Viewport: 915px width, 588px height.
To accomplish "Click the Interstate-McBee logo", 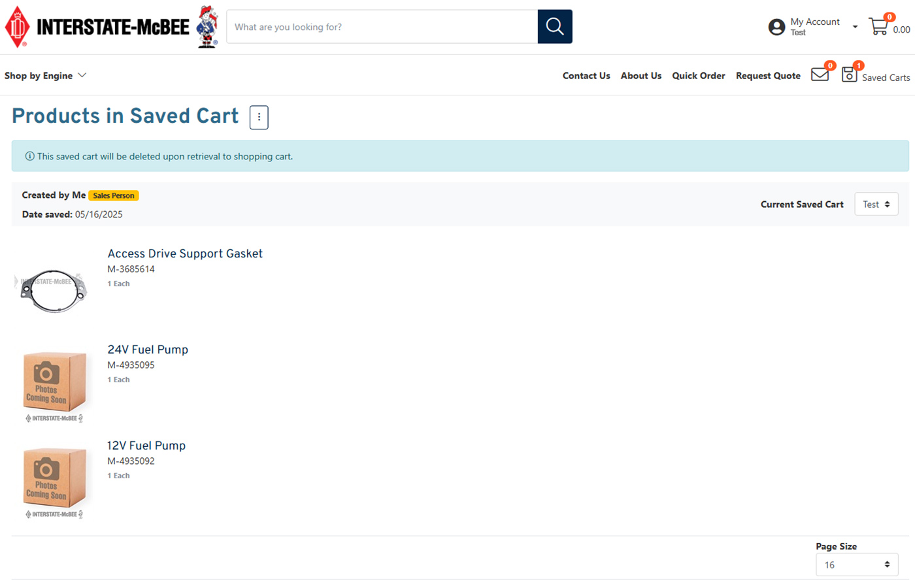I will coord(97,27).
